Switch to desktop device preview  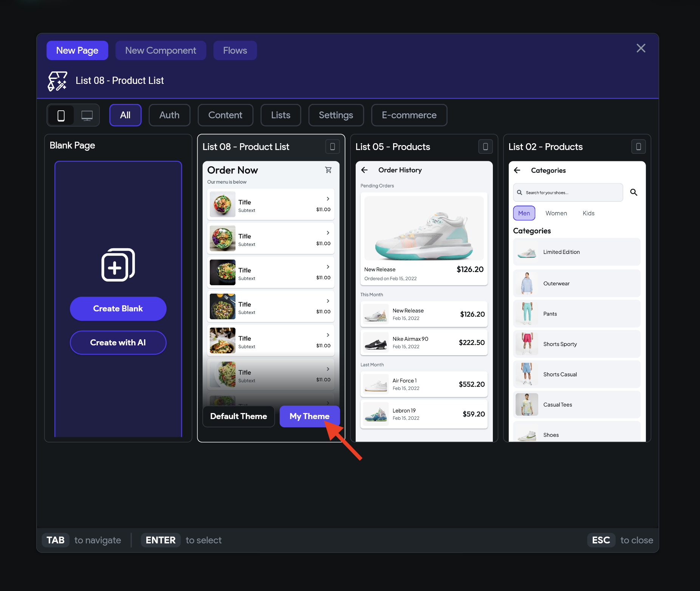pos(87,115)
